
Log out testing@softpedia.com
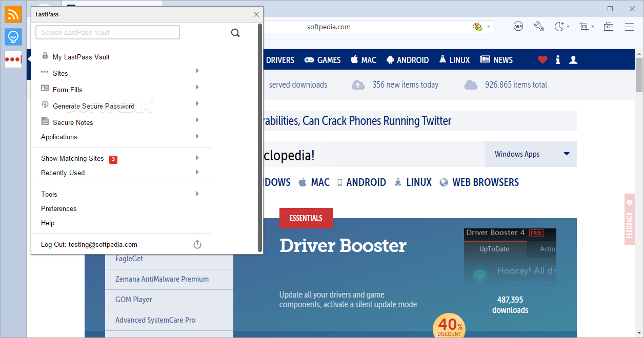point(89,244)
